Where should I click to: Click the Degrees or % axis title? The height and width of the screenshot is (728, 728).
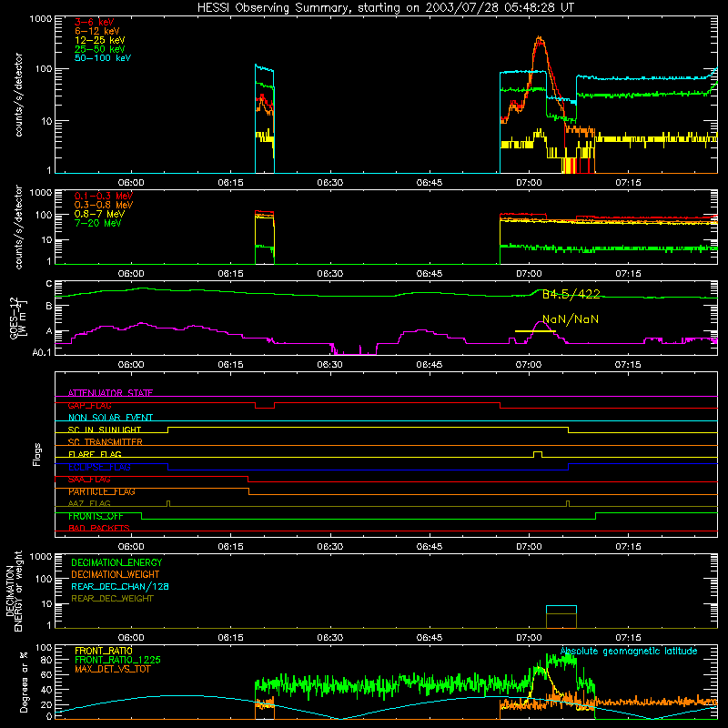tap(24, 682)
